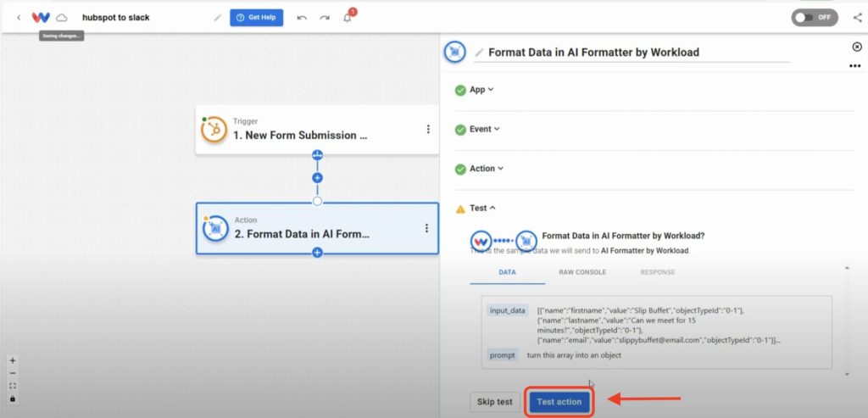Click the green checkmark beside Action
The width and height of the screenshot is (868, 418).
460,169
